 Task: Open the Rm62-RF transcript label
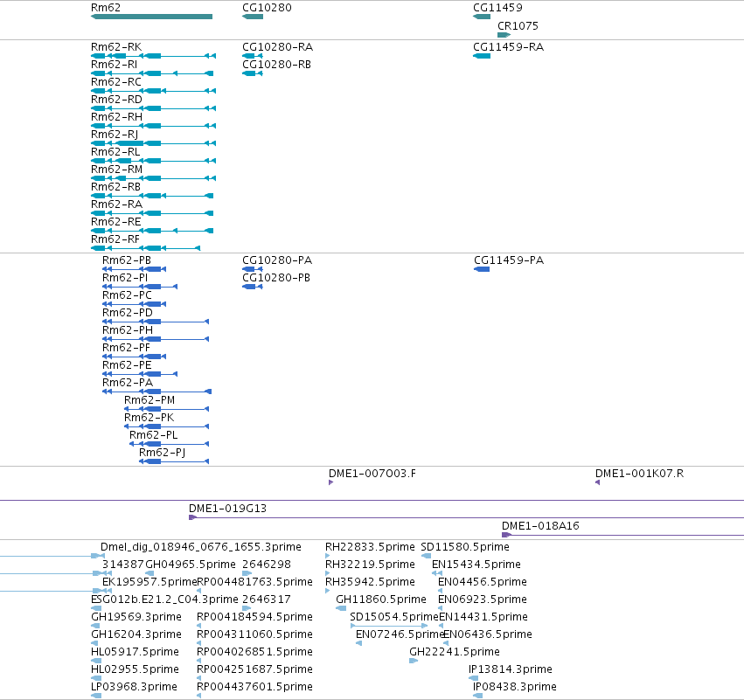(115, 239)
